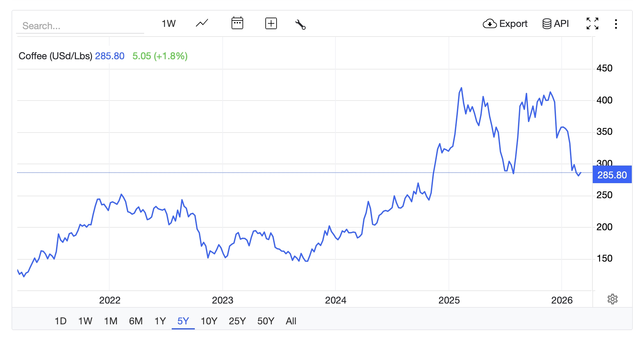Click the 285.80 current price label

tap(612, 175)
